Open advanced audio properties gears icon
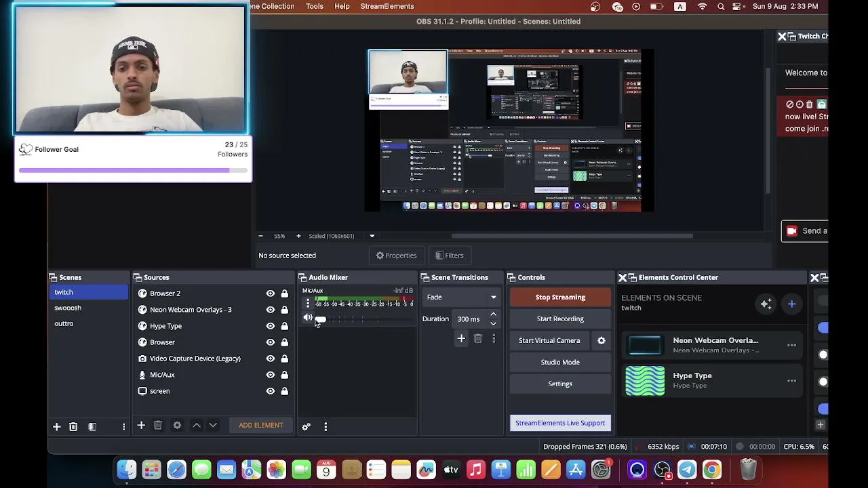Viewport: 868px width, 488px height. (307, 426)
